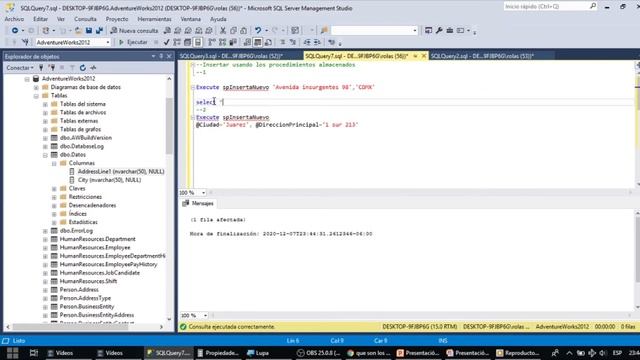Click the Results to Grid icon

coord(258,42)
